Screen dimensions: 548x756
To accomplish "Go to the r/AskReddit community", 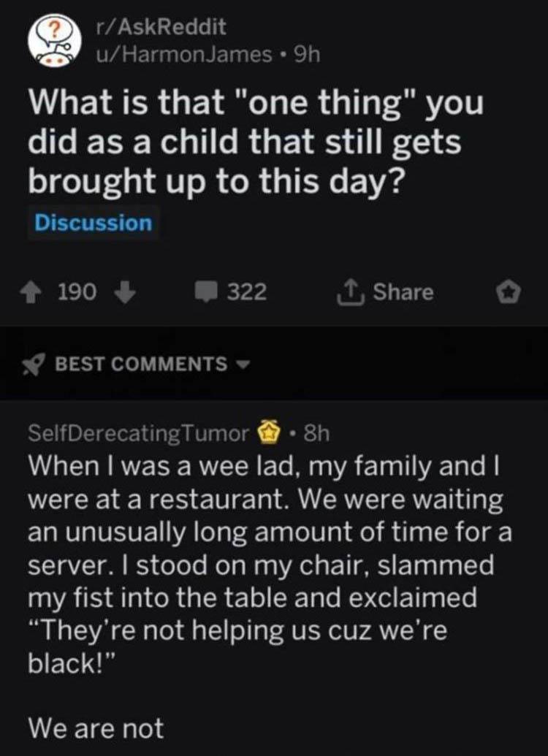I will 161,28.
